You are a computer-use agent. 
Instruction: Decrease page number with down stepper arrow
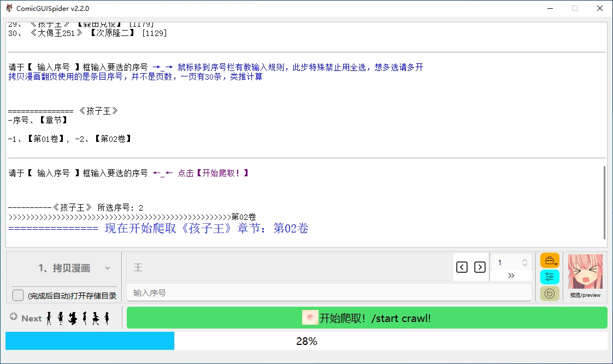click(x=524, y=266)
